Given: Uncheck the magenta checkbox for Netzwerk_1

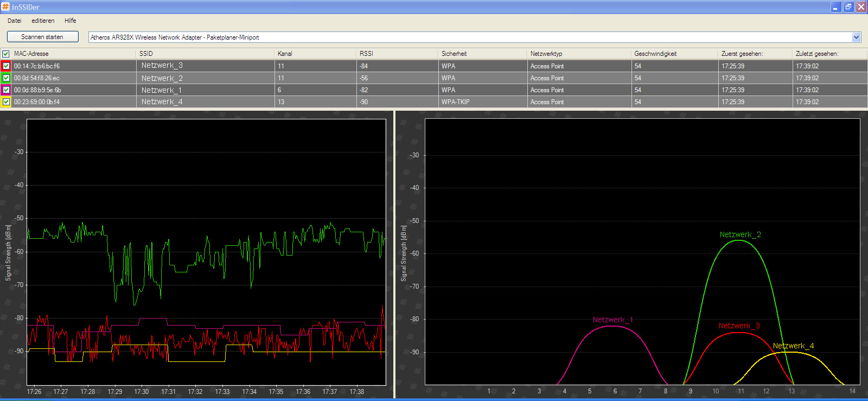Looking at the screenshot, I should point(6,90).
